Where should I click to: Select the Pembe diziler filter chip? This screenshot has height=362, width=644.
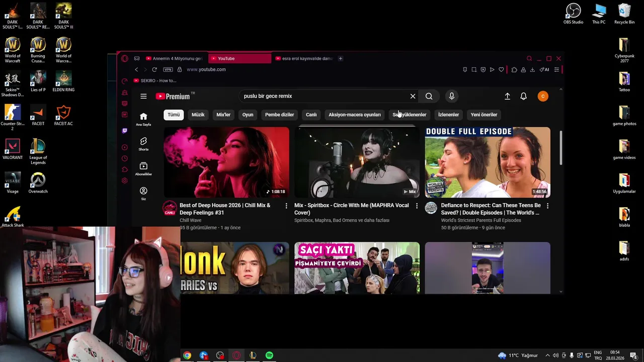[279, 115]
